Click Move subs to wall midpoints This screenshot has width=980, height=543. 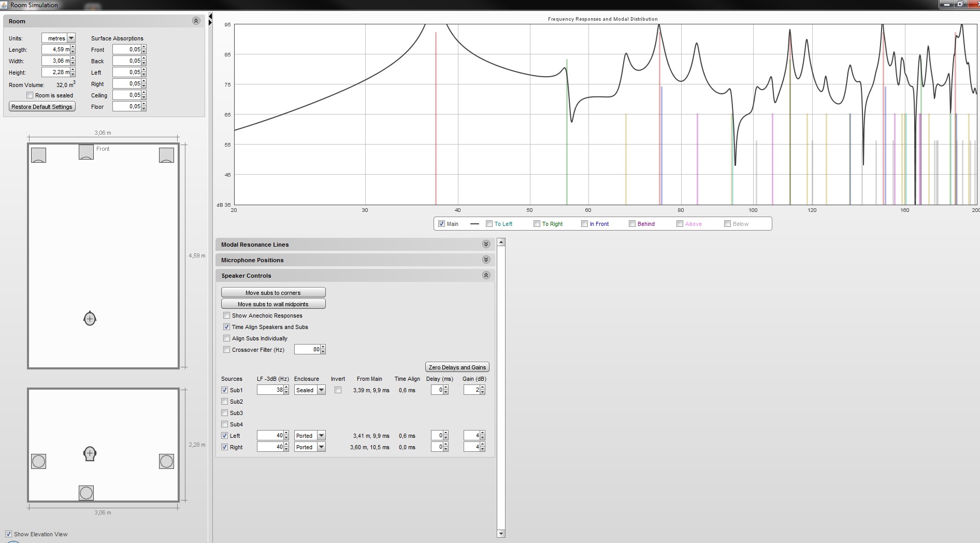tap(273, 304)
